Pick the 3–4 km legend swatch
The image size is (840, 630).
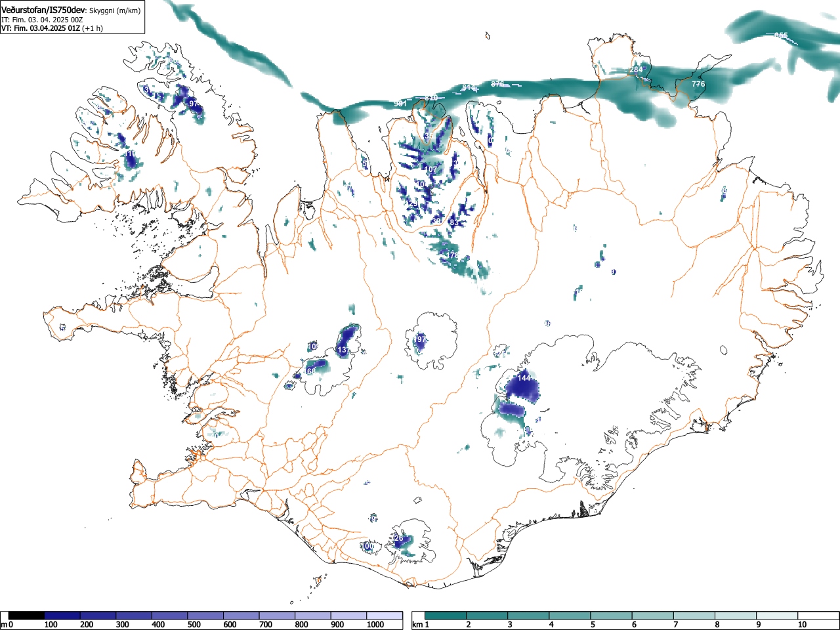tap(528, 616)
